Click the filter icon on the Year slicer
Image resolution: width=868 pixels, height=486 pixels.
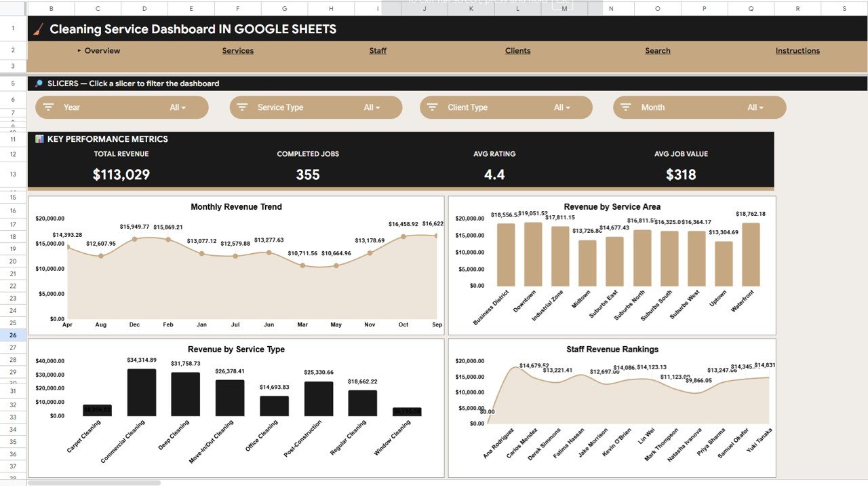(x=48, y=107)
